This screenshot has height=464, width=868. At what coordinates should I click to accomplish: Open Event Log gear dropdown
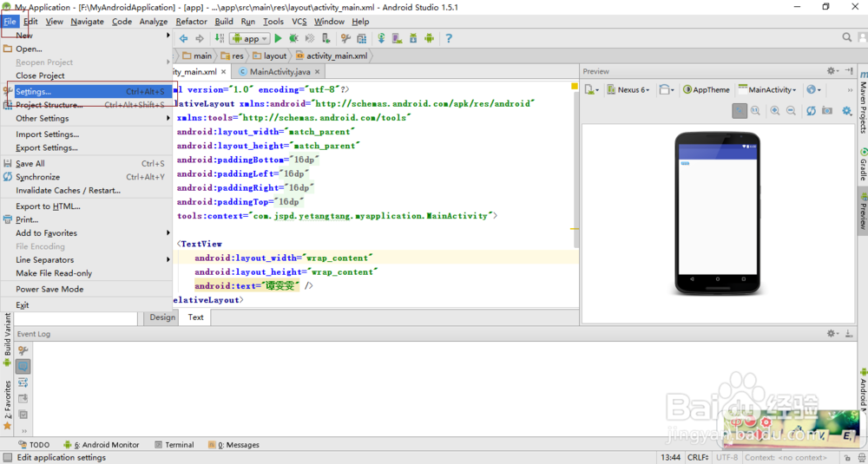coord(832,334)
